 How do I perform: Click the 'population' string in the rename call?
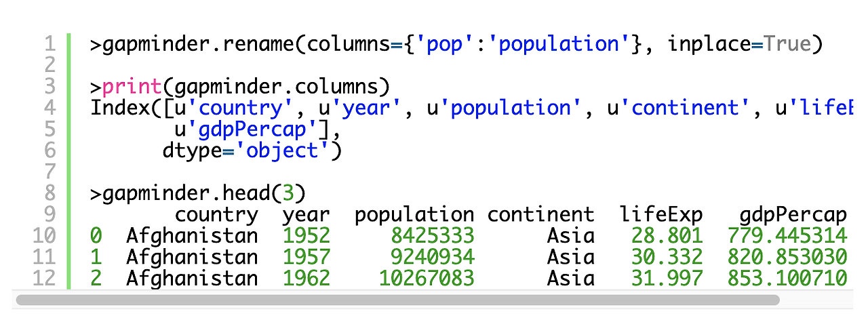(563, 45)
